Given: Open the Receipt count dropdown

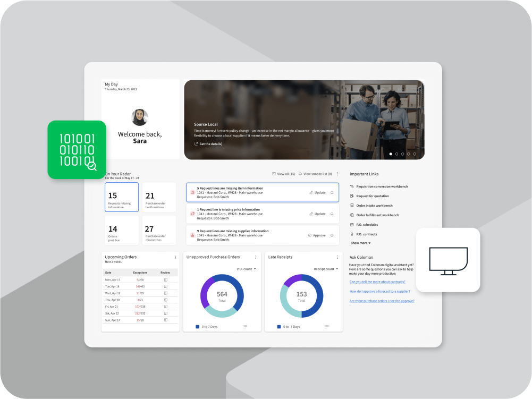Looking at the screenshot, I should 326,269.
